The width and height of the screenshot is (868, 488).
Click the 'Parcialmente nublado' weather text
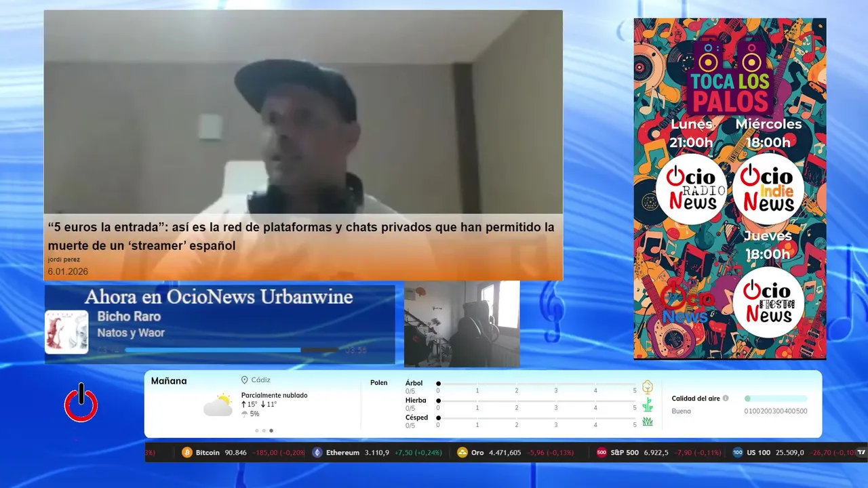click(274, 395)
